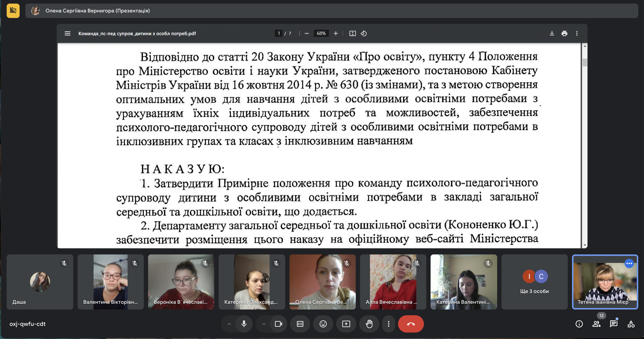Viewport: 644px width, 339px height.
Task: Rotate the PDF counterclockwise
Action: click(x=363, y=33)
